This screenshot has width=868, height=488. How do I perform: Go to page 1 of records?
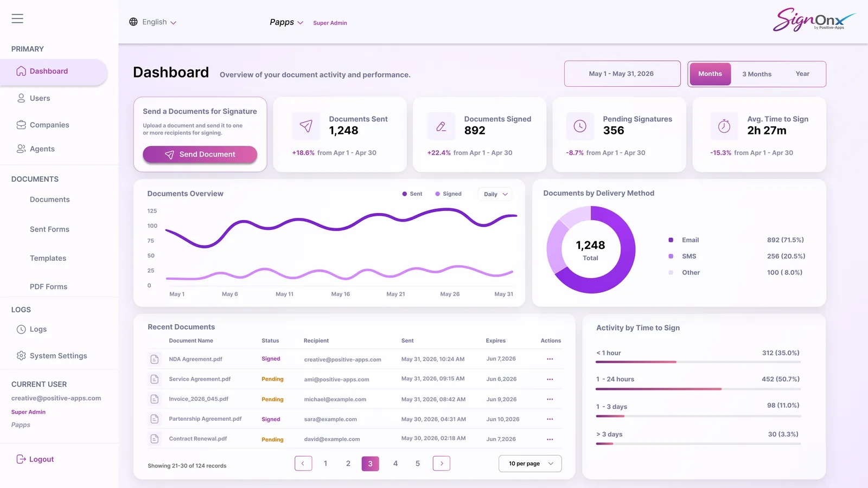click(325, 464)
